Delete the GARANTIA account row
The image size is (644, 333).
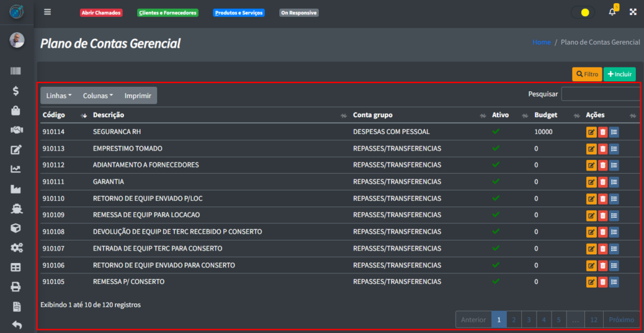[602, 182]
